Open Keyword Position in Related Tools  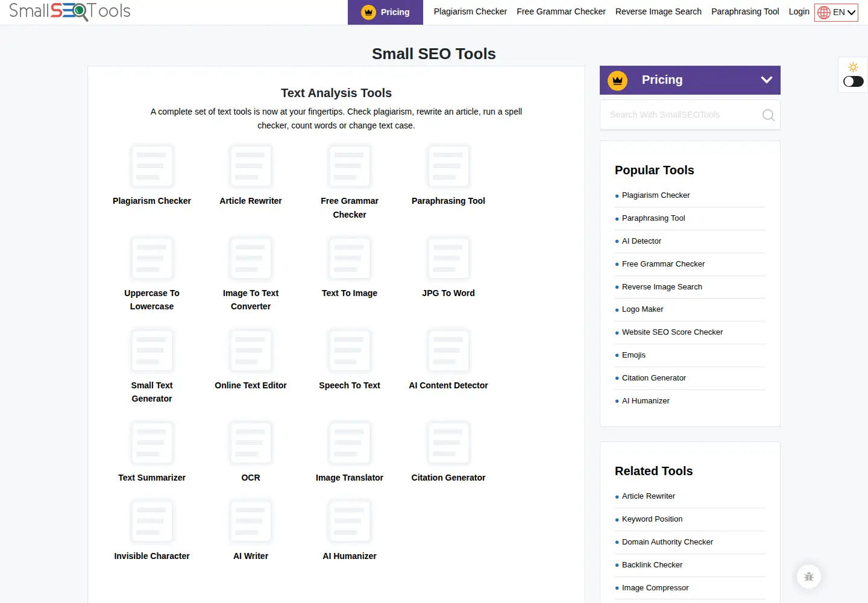652,519
